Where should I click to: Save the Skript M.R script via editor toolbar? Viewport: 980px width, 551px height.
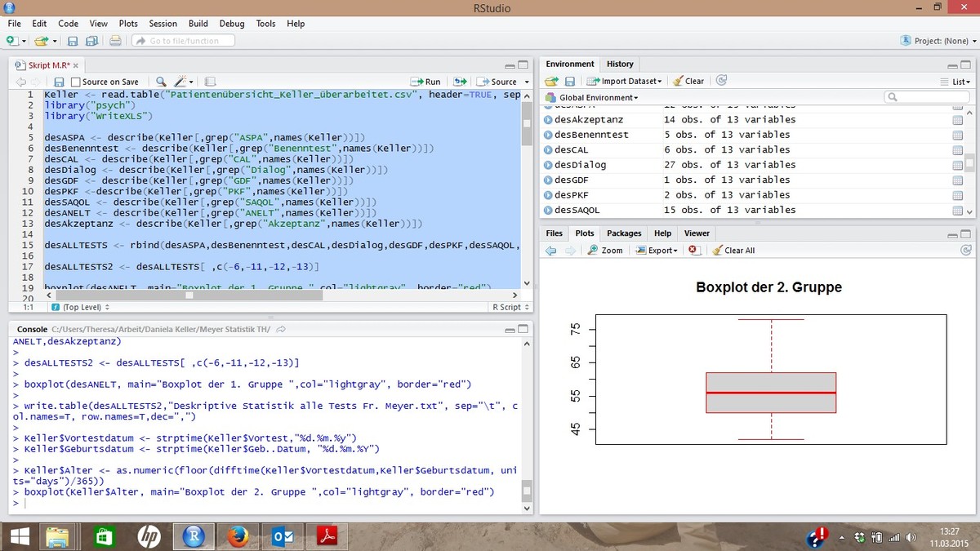point(59,82)
